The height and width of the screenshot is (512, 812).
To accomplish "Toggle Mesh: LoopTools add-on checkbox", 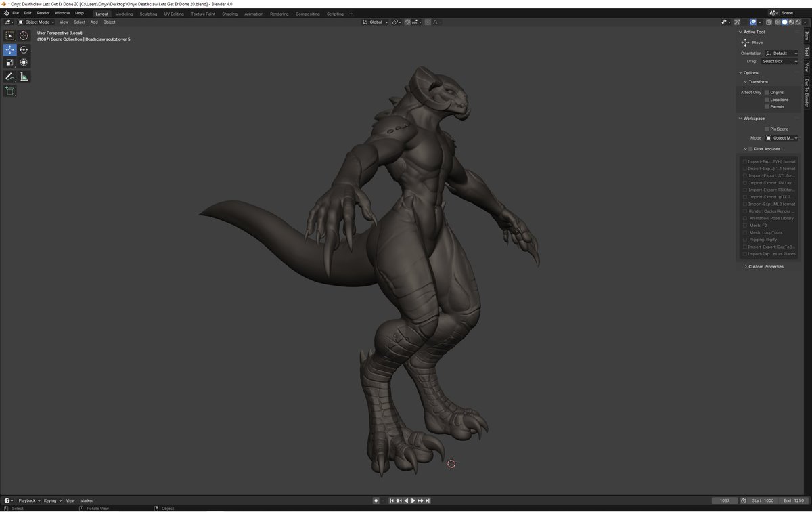I will coord(745,232).
